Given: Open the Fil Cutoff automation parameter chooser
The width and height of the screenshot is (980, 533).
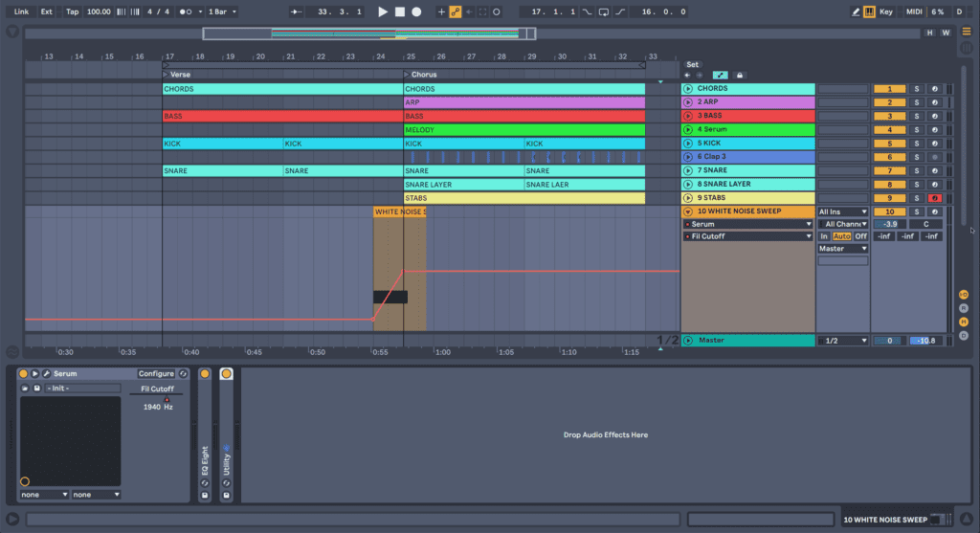Looking at the screenshot, I should 748,236.
